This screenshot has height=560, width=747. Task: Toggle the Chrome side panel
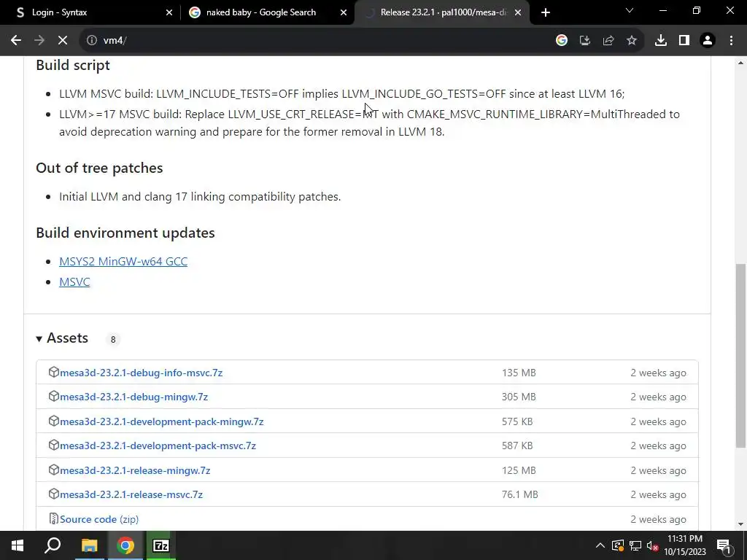(x=684, y=41)
